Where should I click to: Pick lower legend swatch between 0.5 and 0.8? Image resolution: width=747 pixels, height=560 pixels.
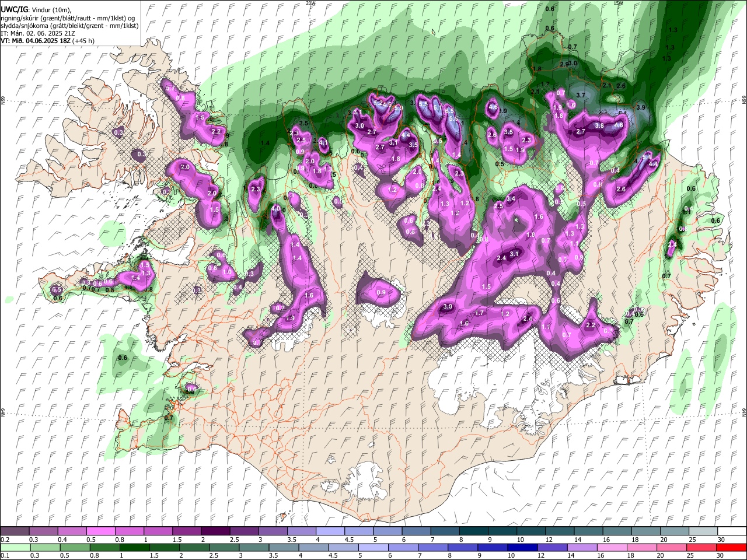[x=75, y=547]
